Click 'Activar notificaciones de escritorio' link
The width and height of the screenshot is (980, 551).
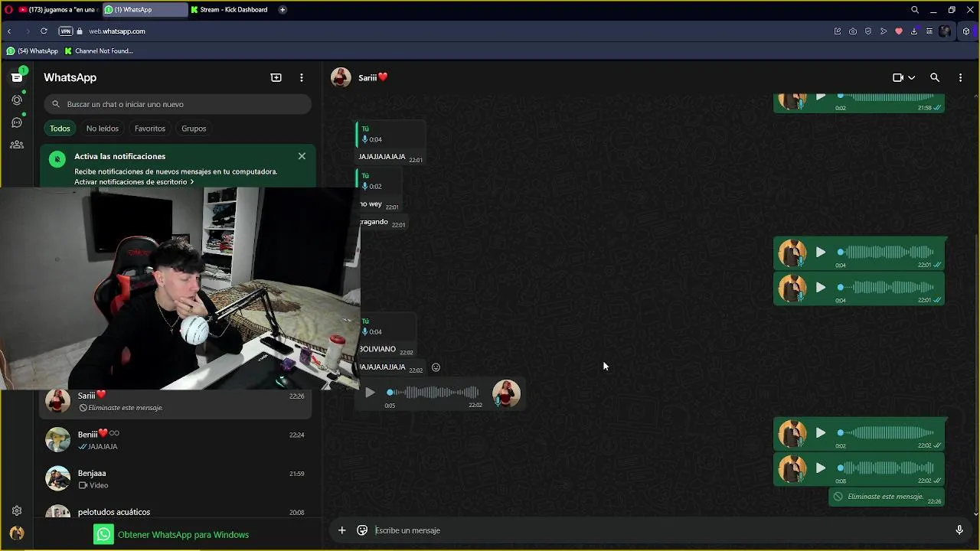click(x=134, y=182)
